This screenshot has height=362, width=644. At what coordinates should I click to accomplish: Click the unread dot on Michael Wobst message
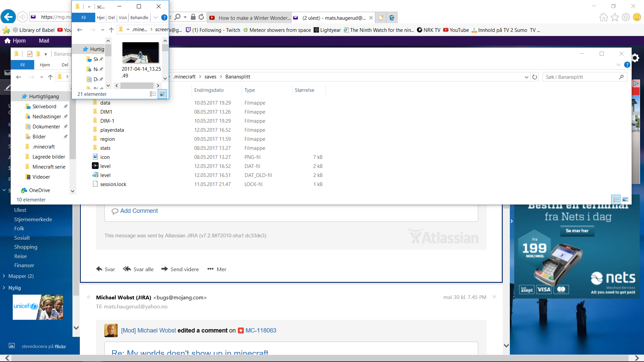[89, 297]
